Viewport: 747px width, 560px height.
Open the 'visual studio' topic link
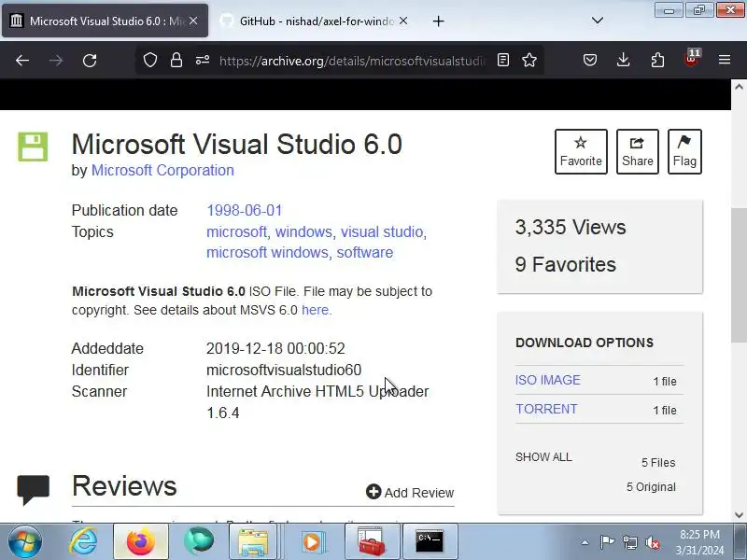(x=382, y=231)
